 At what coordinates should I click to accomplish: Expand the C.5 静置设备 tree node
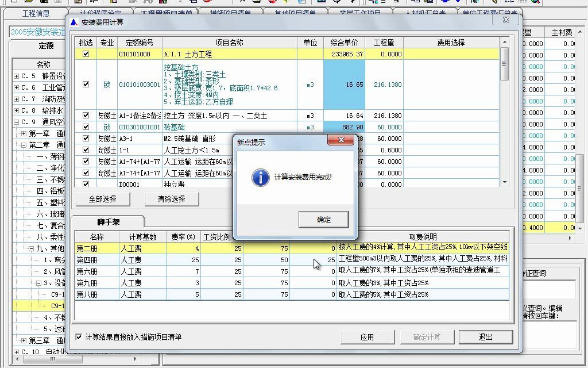pyautogui.click(x=16, y=76)
